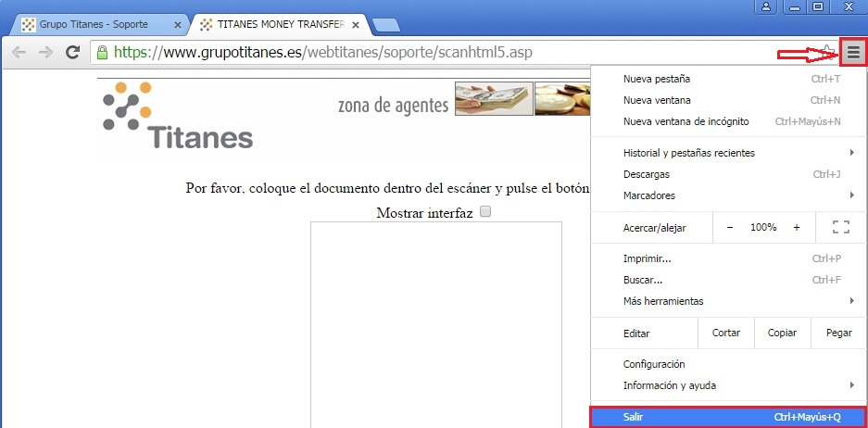
Task: Click the Por favor, coloque el documento text
Action: point(387,188)
